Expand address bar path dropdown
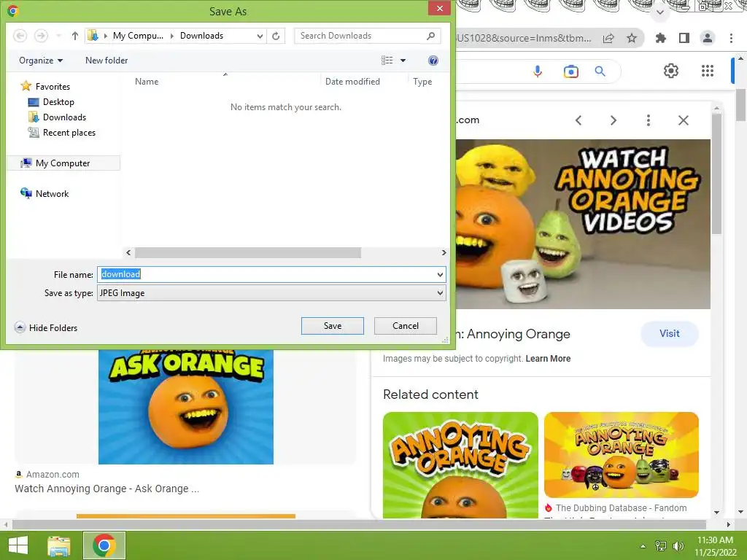747x560 pixels. (x=260, y=36)
